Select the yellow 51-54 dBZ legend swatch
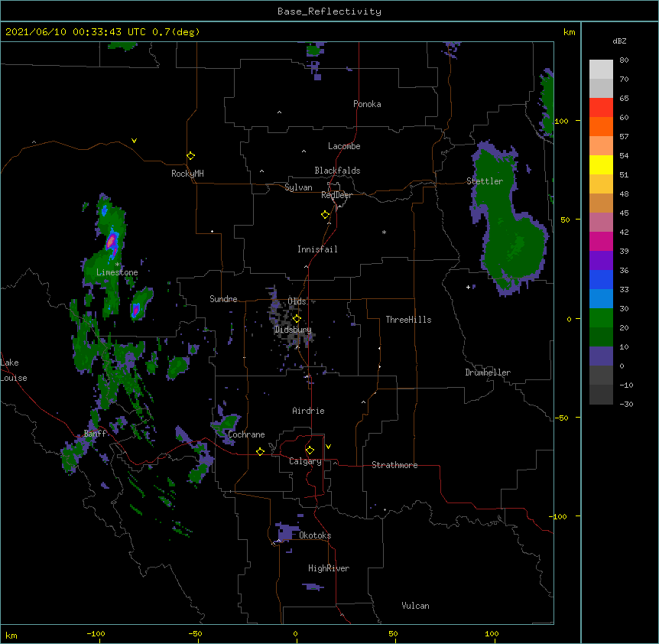Screen dimensions: 659x644 601,164
